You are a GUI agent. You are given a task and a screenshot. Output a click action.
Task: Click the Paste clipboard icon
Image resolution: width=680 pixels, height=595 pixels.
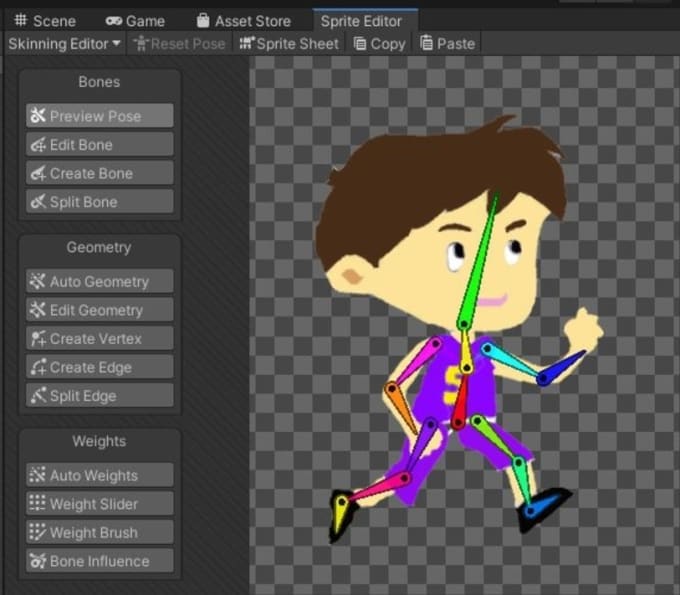coord(426,43)
